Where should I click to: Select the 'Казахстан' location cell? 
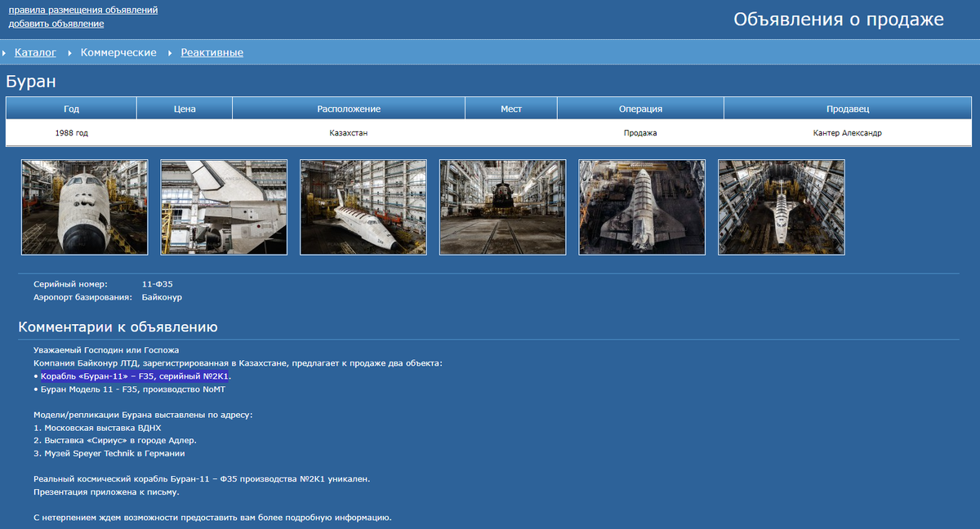pos(349,132)
